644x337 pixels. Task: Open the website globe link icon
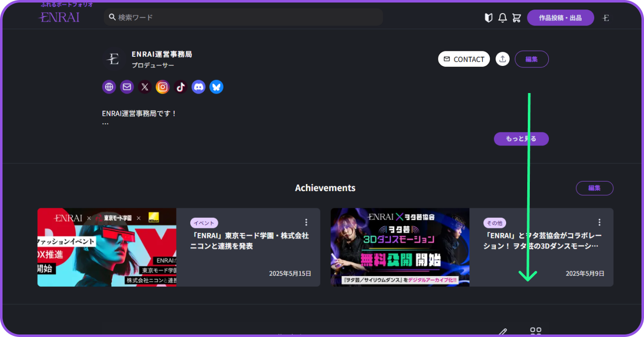click(x=109, y=87)
